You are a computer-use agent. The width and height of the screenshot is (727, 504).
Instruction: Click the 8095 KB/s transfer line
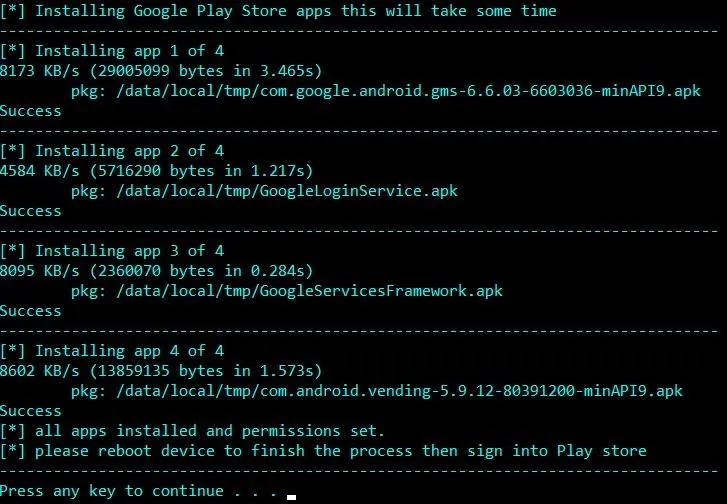click(x=156, y=271)
